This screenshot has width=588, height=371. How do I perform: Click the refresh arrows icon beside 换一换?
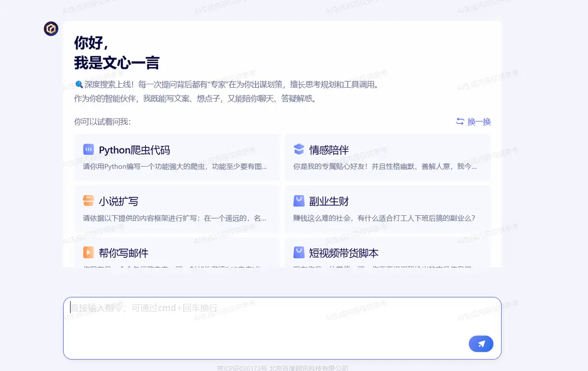coord(460,122)
